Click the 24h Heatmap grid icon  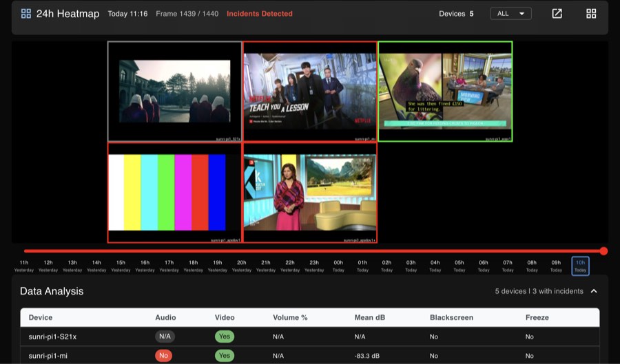[x=26, y=14]
